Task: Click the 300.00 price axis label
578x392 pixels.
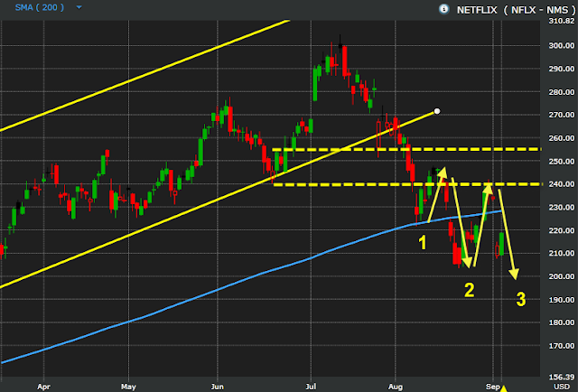Action: (562, 46)
